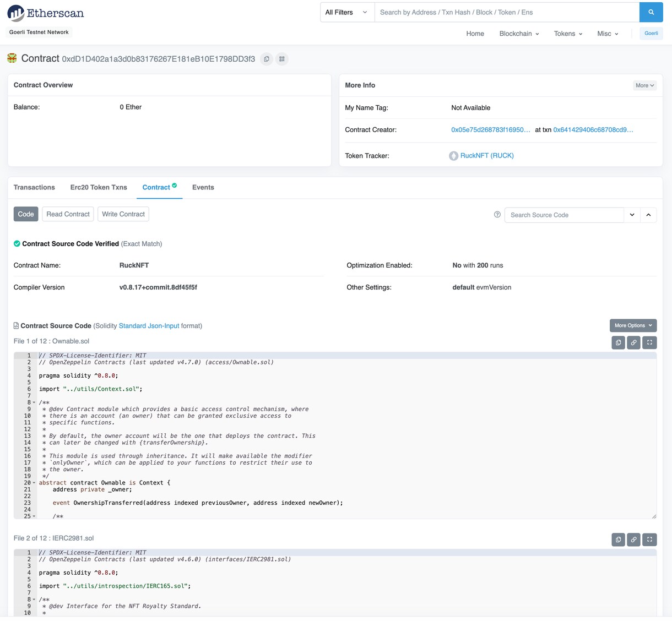Focus the main address search field

pos(507,12)
